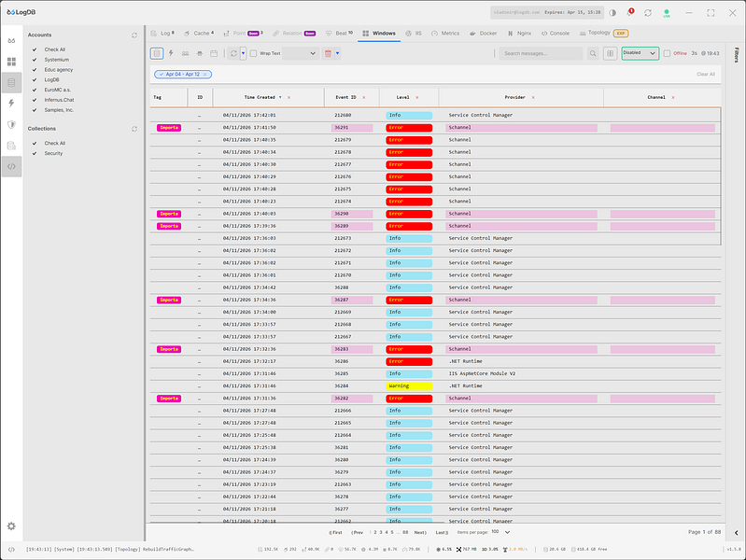Screen dimensions: 746x560
Task: Sort by the Time Created arrow
Action: coord(280,98)
